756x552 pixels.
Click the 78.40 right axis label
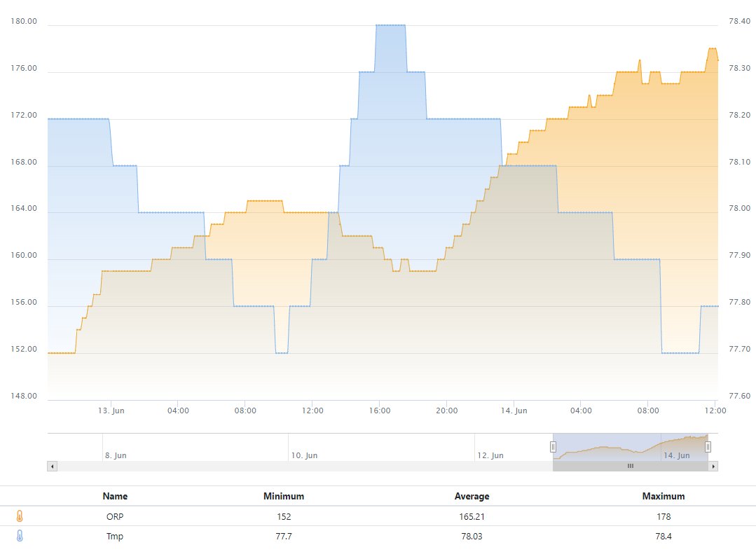(740, 21)
